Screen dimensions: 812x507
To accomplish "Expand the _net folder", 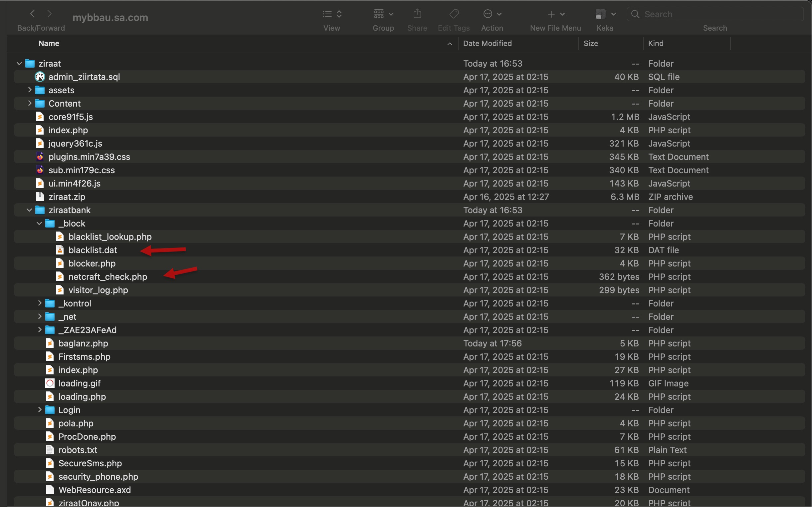I will (40, 316).
